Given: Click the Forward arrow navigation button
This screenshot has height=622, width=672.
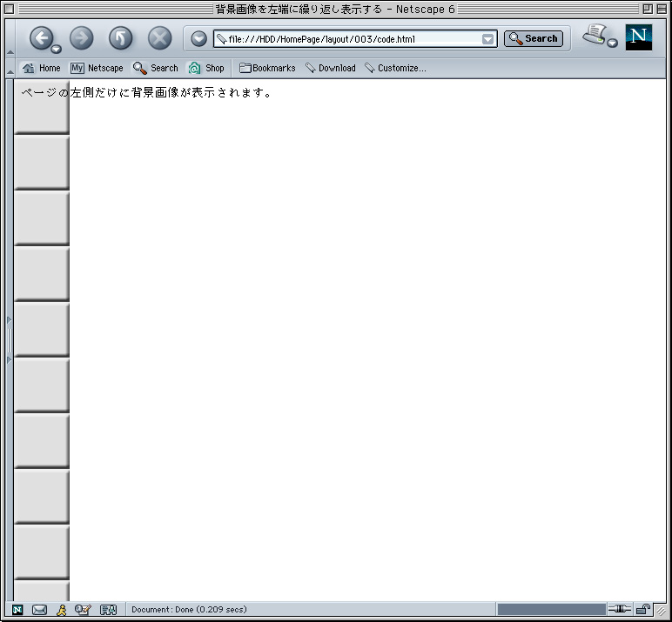Looking at the screenshot, I should click(x=81, y=38).
